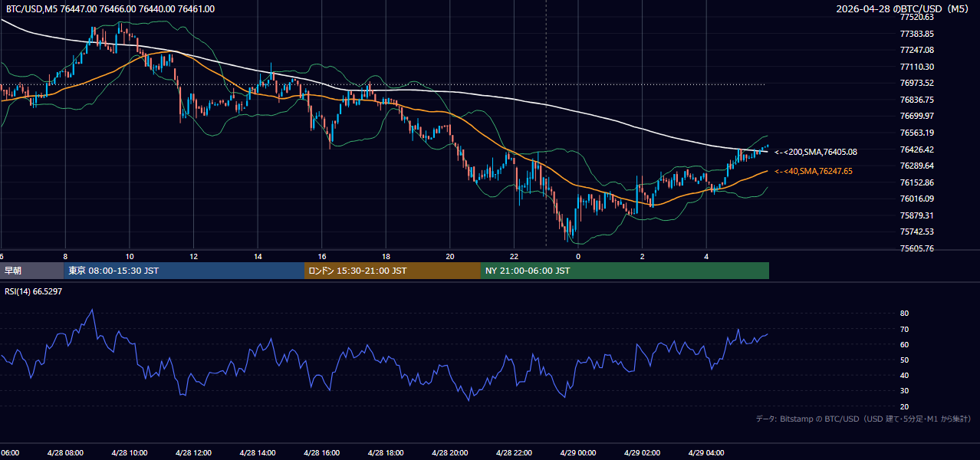The width and height of the screenshot is (980, 460).
Task: Click price axis value 76152.86
Action: (x=917, y=182)
